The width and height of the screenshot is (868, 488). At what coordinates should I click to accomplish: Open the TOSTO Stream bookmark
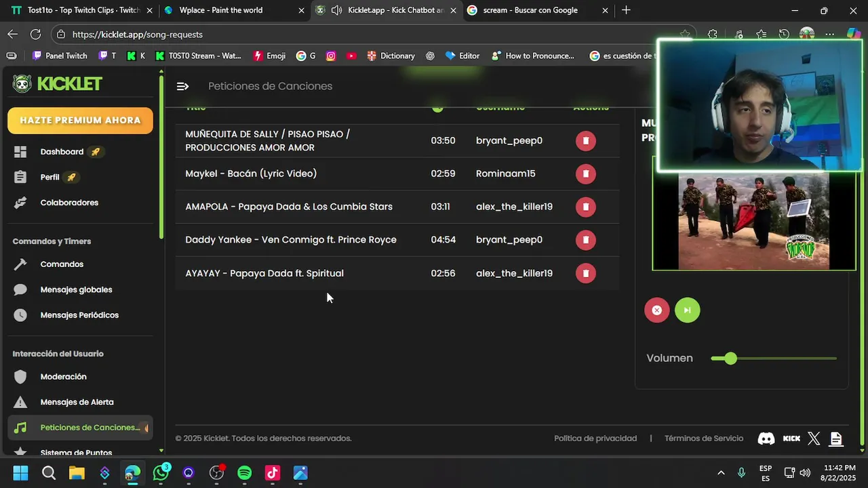click(x=198, y=56)
